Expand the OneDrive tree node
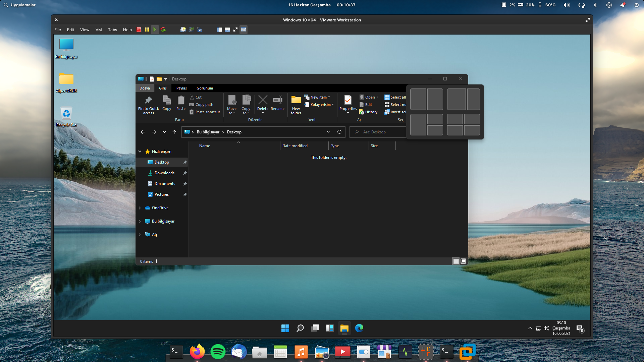 tap(140, 208)
